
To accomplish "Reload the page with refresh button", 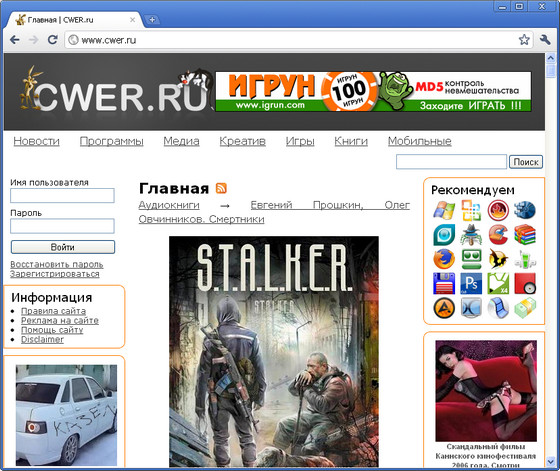I will point(52,40).
